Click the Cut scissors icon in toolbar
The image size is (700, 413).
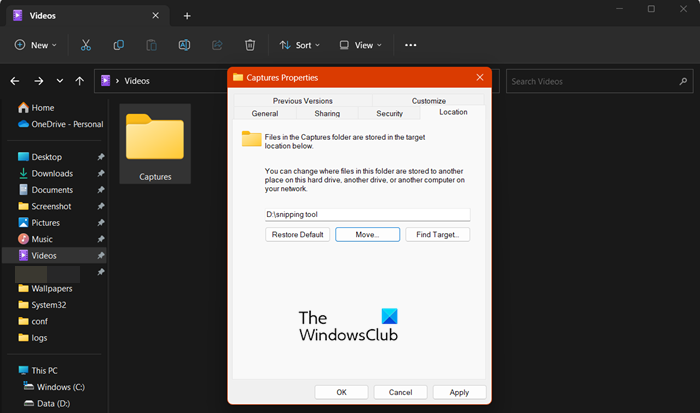click(x=85, y=45)
